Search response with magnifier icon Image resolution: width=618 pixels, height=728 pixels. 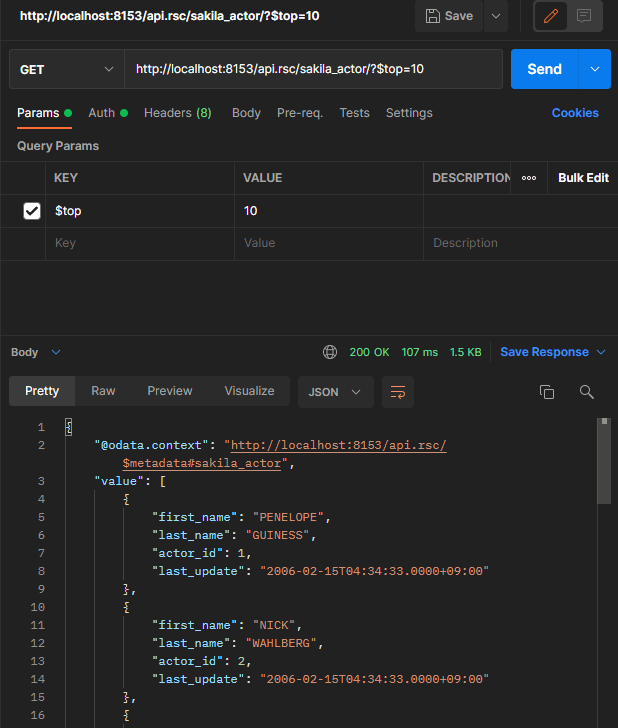tap(587, 392)
